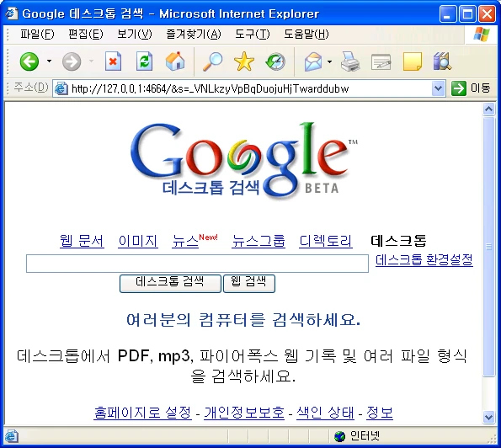This screenshot has width=501, height=448.
Task: Open the 도구(T) menu
Action: click(252, 34)
